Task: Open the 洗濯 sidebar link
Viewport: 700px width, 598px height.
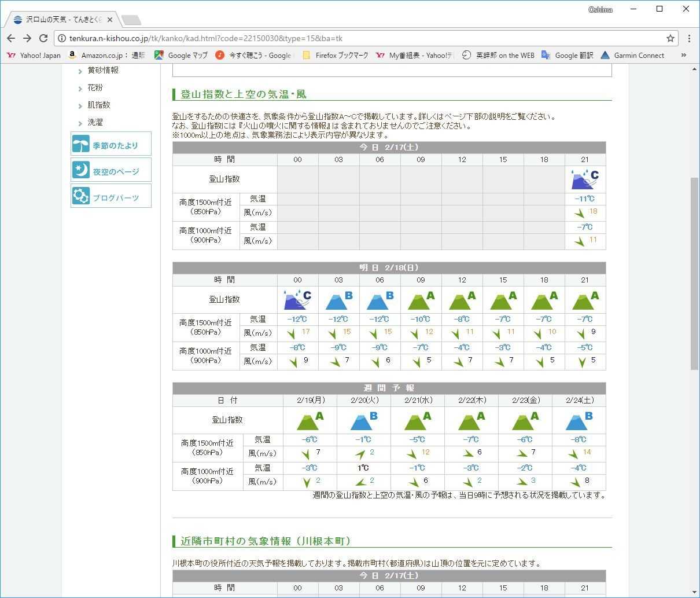Action: pyautogui.click(x=95, y=122)
